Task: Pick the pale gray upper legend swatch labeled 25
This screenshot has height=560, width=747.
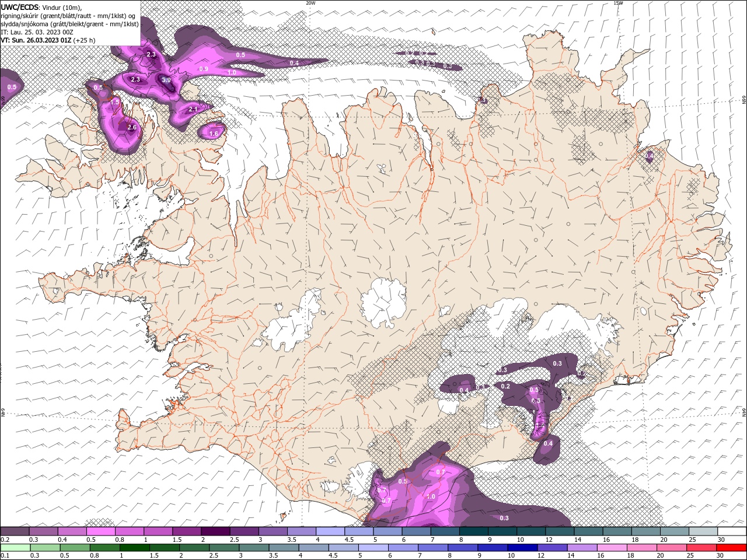Action: [703, 531]
